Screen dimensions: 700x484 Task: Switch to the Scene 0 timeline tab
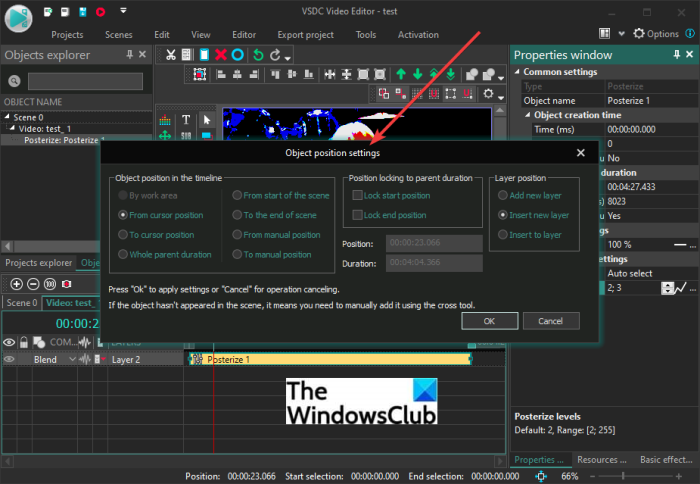coord(21,302)
